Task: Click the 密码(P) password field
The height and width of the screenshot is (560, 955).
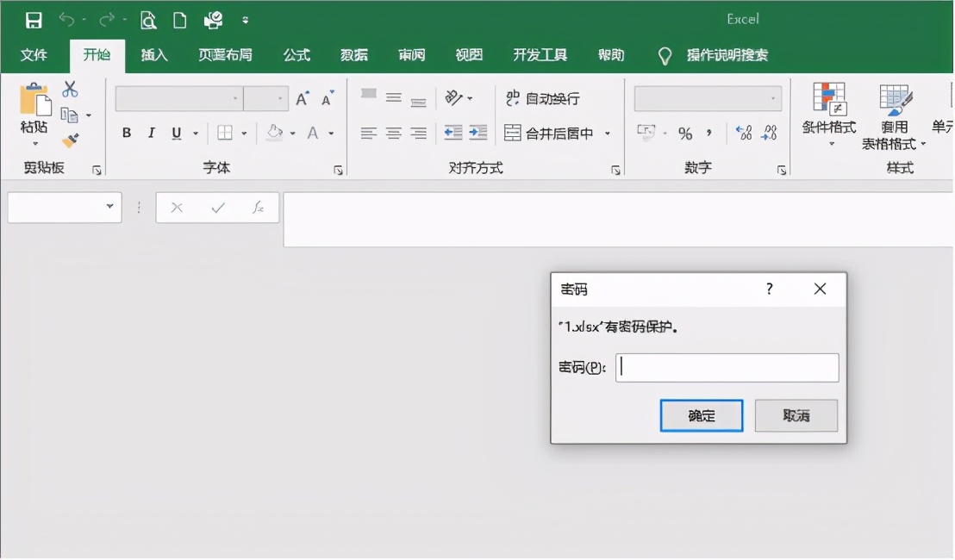Action: coord(727,368)
